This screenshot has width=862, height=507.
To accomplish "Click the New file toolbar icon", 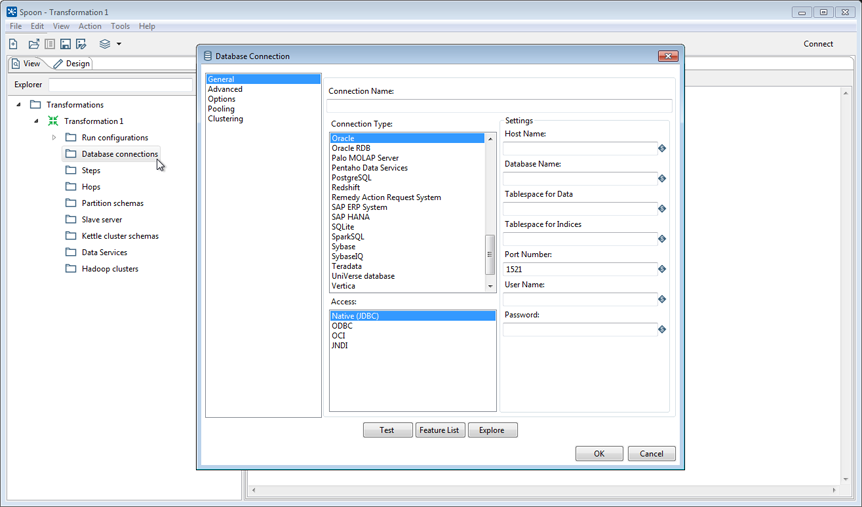I will coord(13,44).
